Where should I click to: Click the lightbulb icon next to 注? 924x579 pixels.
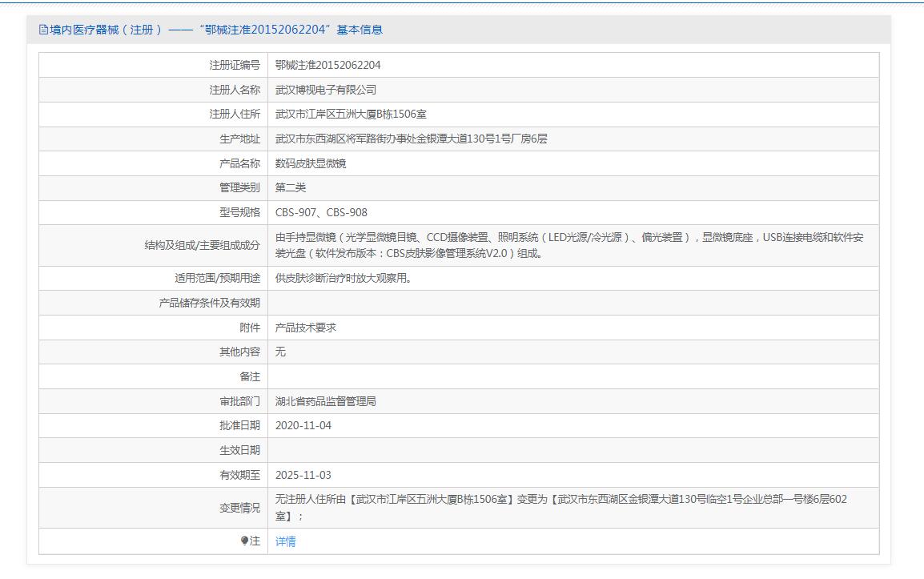[x=244, y=541]
